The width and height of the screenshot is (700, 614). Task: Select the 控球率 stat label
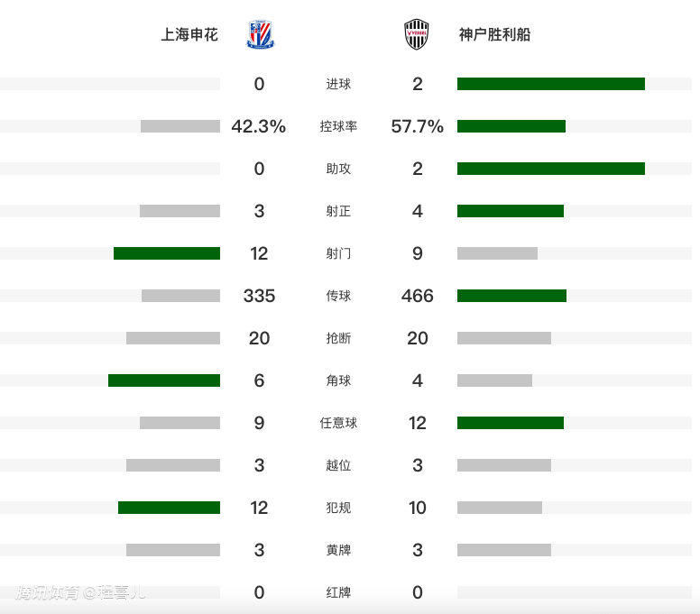338,127
